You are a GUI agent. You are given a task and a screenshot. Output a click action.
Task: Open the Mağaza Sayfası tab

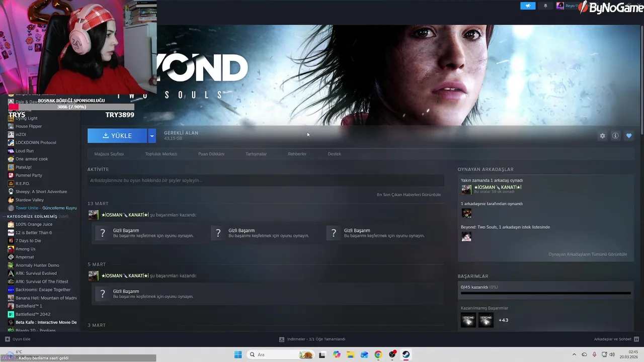109,154
